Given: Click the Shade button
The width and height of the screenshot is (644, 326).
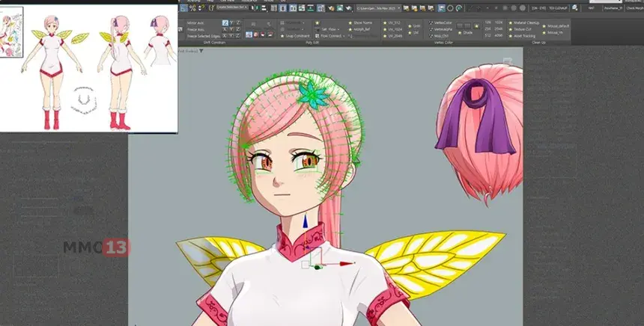Looking at the screenshot, I should [x=465, y=33].
